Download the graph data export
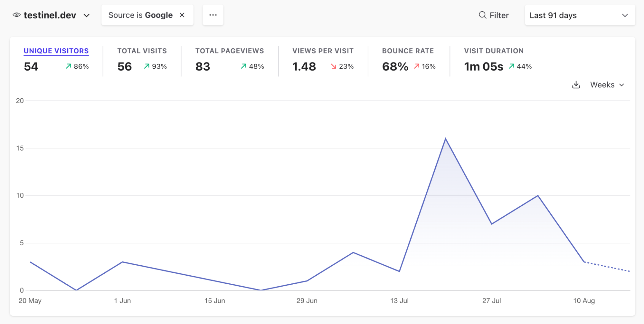This screenshot has height=324, width=644. (576, 85)
